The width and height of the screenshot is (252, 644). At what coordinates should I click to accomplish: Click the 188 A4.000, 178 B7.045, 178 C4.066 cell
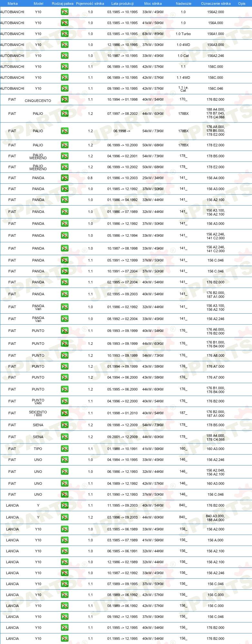[x=216, y=113]
